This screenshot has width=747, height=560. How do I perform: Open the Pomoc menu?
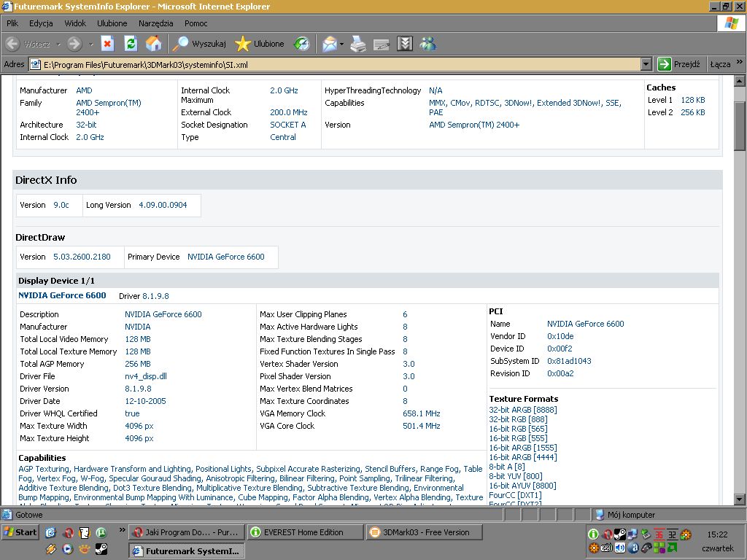(196, 23)
